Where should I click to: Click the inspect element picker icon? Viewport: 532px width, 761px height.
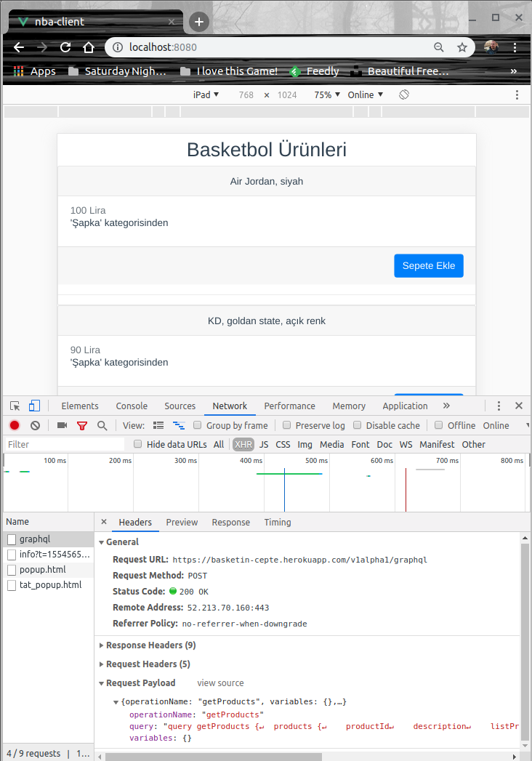(15, 406)
